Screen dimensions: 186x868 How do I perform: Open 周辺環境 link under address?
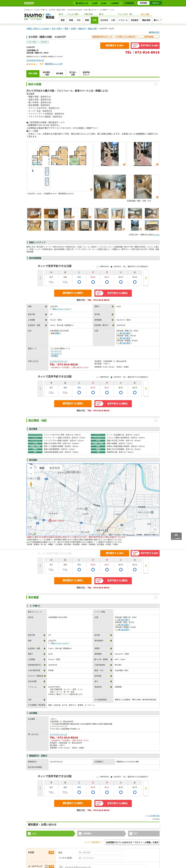[56, 333]
